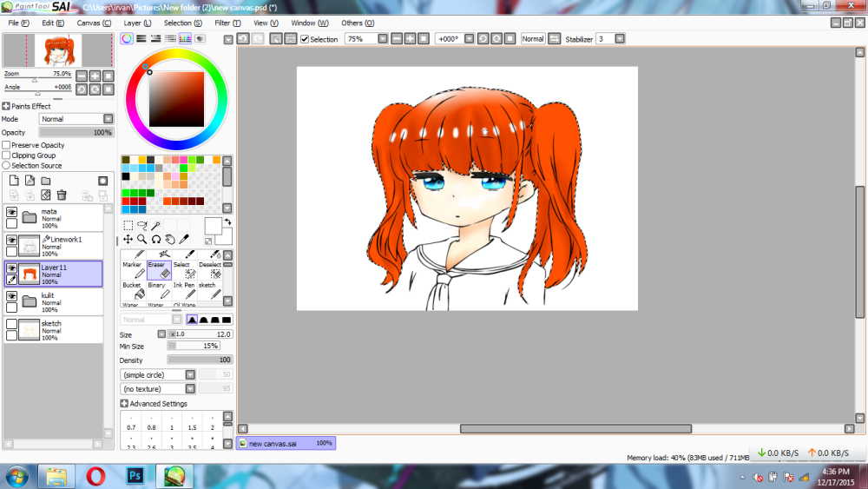Add a layer mask

pyautogui.click(x=103, y=181)
